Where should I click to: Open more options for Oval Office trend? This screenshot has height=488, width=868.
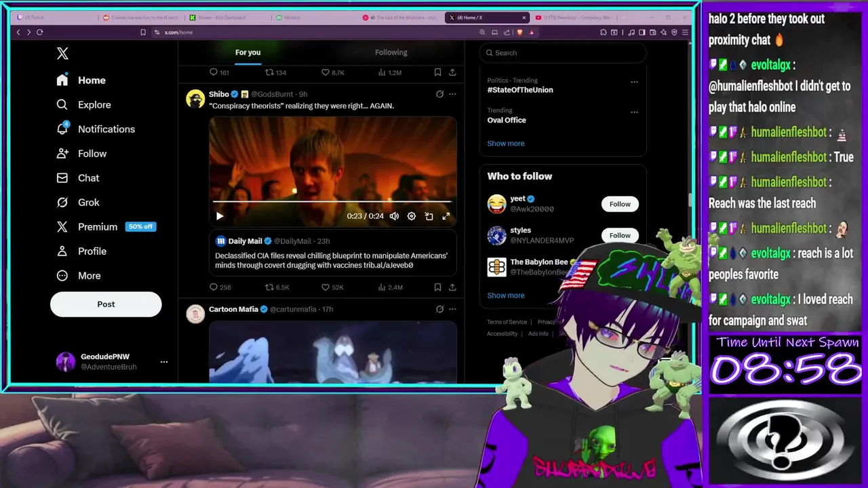tap(634, 113)
